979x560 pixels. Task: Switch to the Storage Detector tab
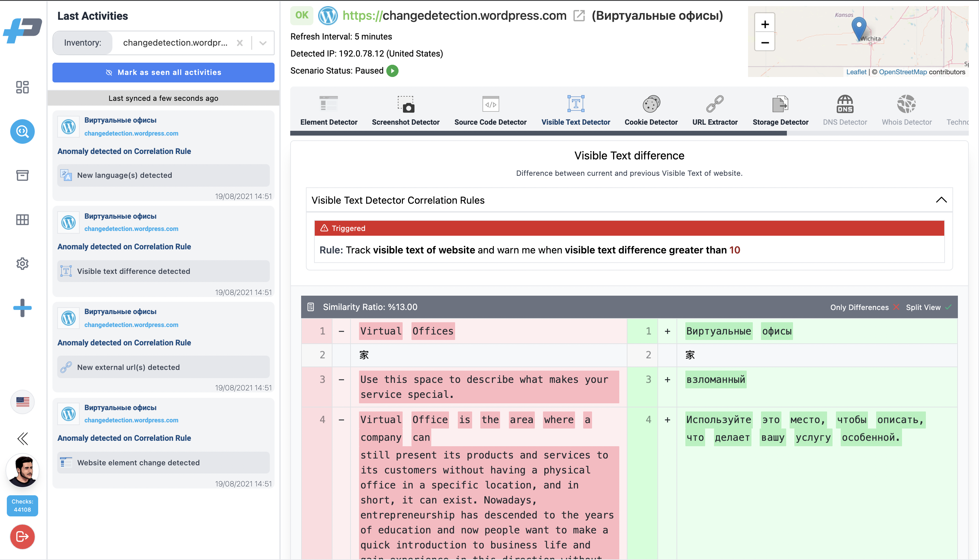780,110
